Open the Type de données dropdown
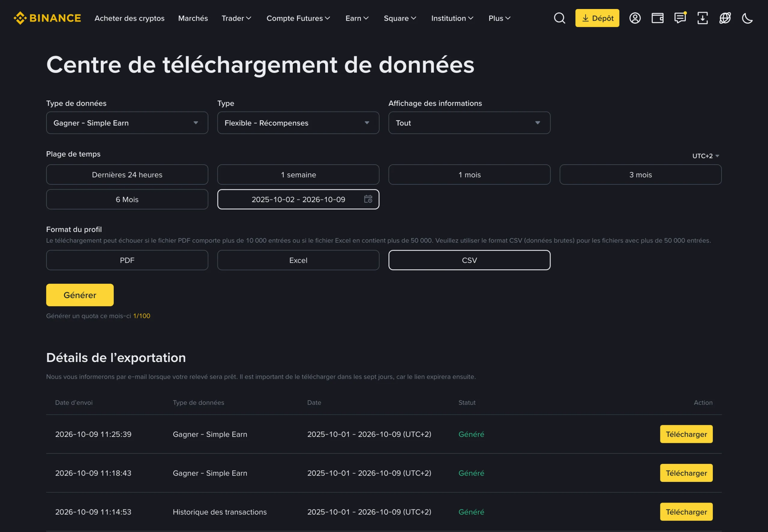This screenshot has height=532, width=768. pos(127,123)
